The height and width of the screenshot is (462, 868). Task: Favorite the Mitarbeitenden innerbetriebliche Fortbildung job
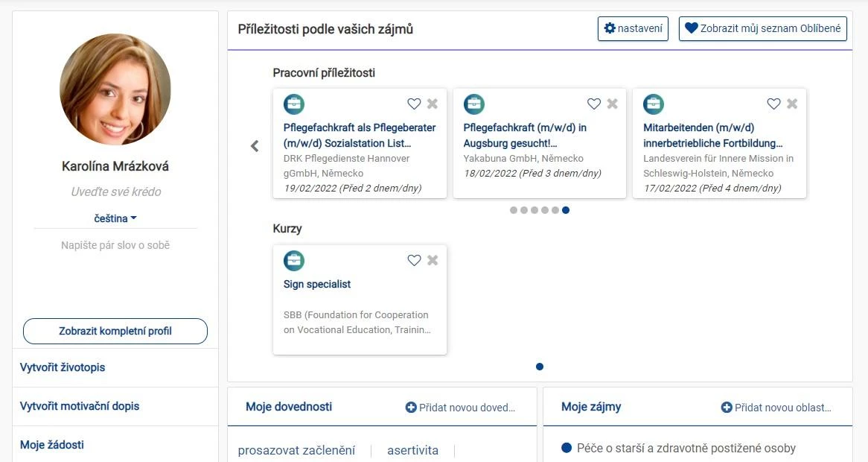773,104
